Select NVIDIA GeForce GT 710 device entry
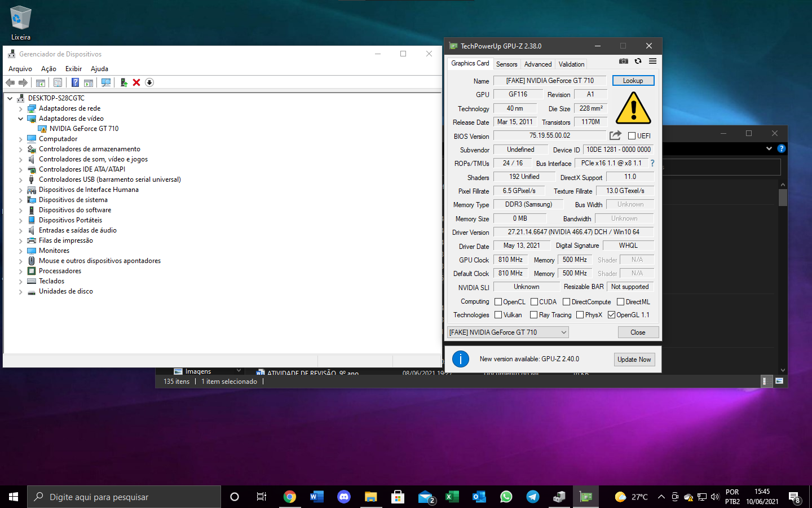 pyautogui.click(x=84, y=129)
